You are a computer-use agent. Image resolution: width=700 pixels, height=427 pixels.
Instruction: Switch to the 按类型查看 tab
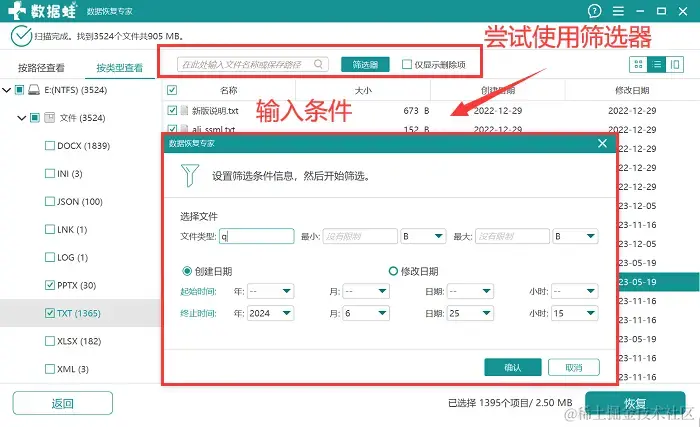pyautogui.click(x=120, y=68)
